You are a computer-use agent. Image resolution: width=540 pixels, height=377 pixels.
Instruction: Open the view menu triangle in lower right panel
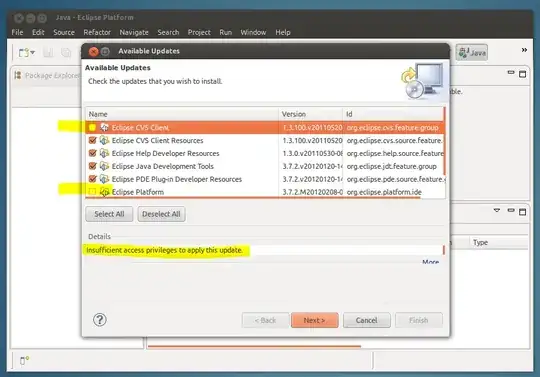pos(497,210)
